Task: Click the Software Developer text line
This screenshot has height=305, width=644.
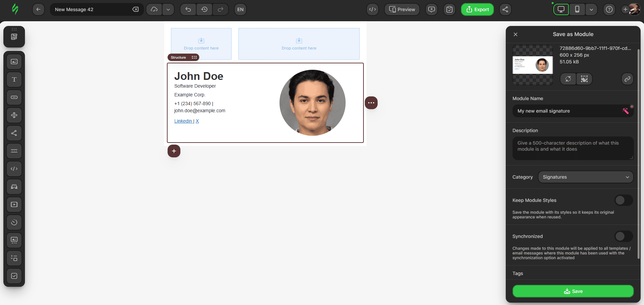Action: pyautogui.click(x=195, y=86)
